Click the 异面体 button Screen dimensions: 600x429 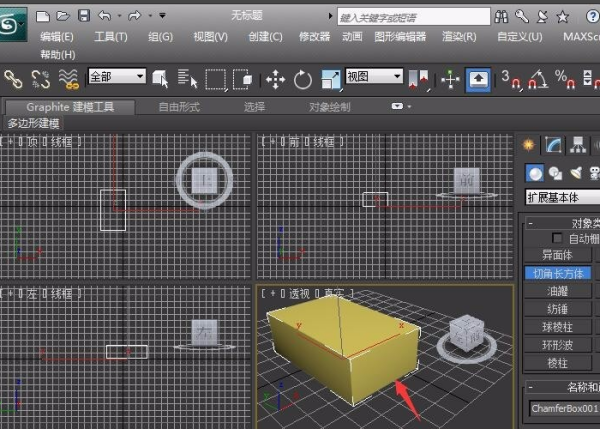558,255
